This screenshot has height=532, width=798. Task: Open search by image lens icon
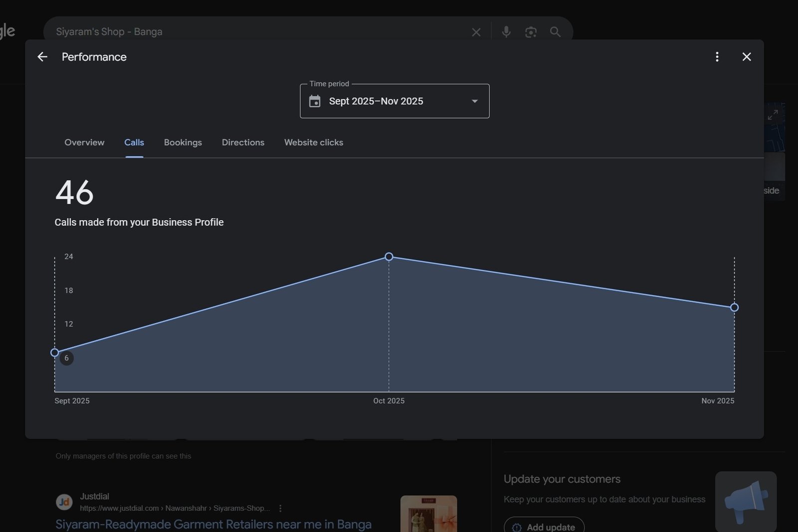point(531,32)
